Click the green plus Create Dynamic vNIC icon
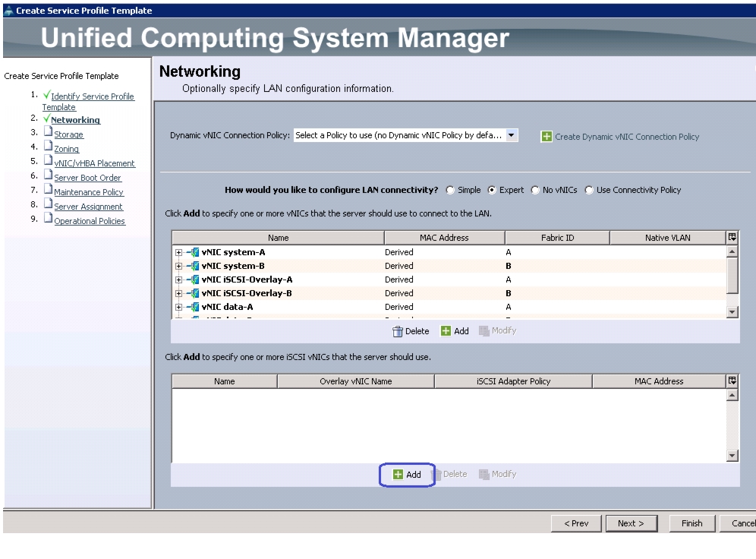756x559 pixels. click(547, 137)
